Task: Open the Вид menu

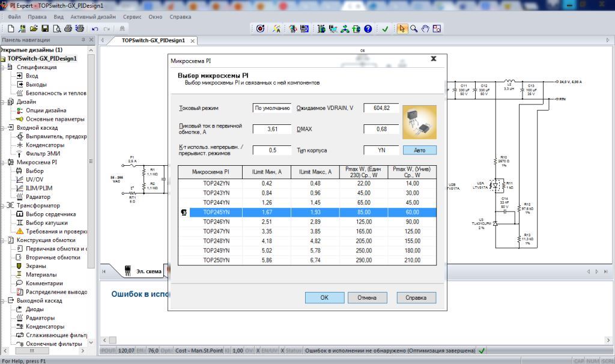Action: point(58,17)
